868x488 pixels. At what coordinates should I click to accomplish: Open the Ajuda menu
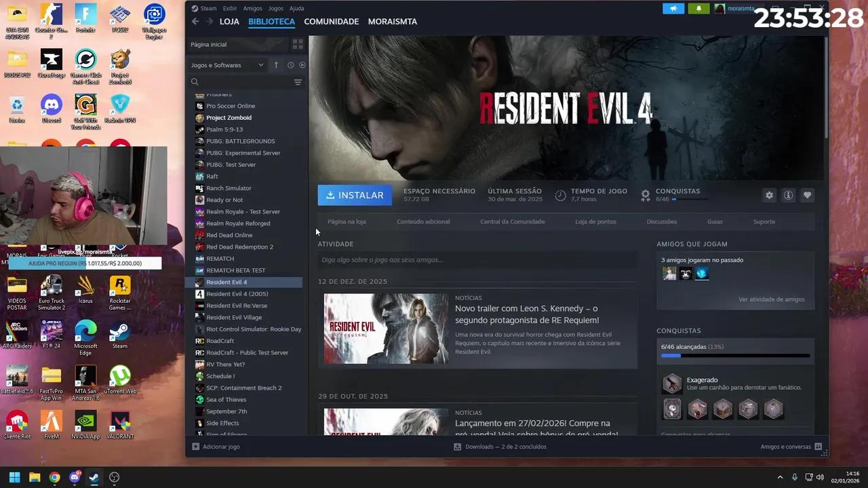(297, 9)
